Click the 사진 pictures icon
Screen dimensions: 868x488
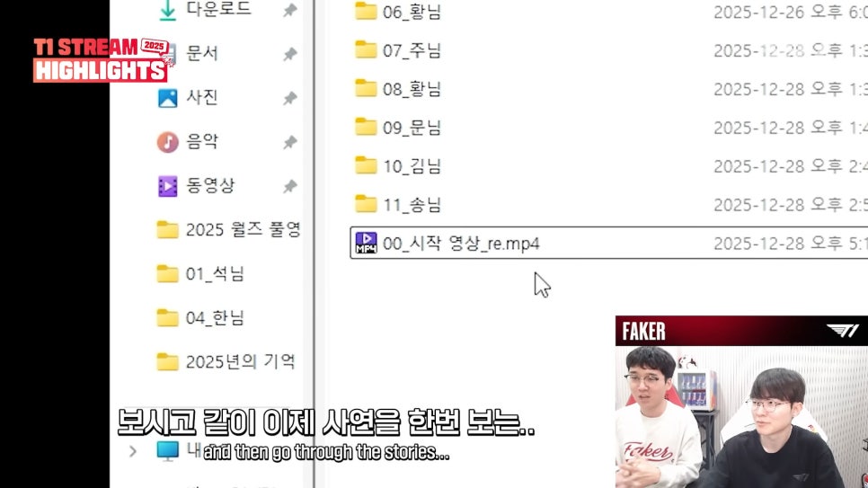167,98
